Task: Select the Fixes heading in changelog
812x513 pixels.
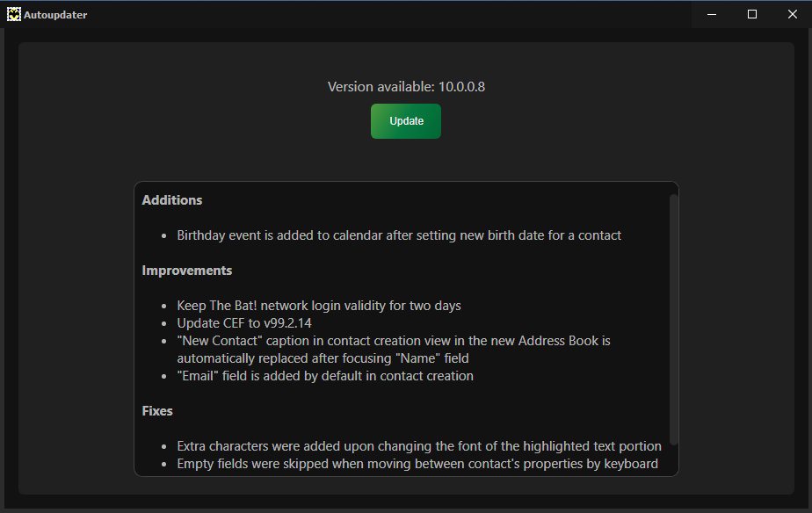Action: [157, 411]
